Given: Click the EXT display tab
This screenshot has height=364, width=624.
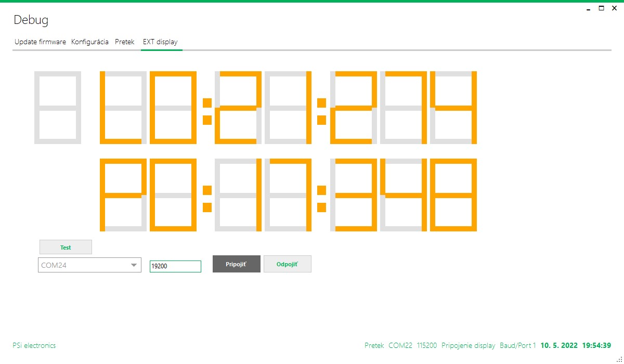Looking at the screenshot, I should pyautogui.click(x=160, y=42).
